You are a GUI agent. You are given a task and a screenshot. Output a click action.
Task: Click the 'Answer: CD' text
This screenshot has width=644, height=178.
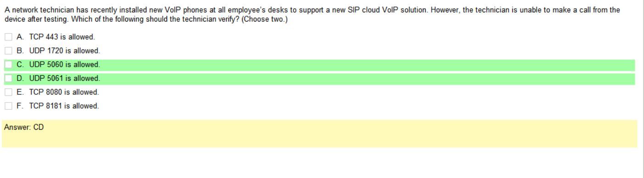coord(23,127)
